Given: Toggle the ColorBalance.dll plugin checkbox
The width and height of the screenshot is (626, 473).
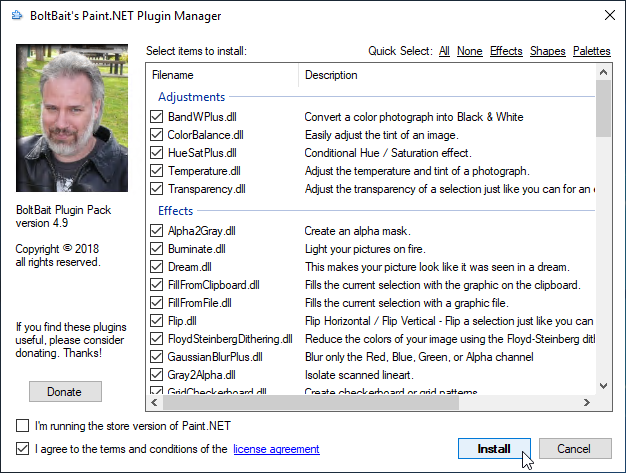Looking at the screenshot, I should click(x=156, y=135).
